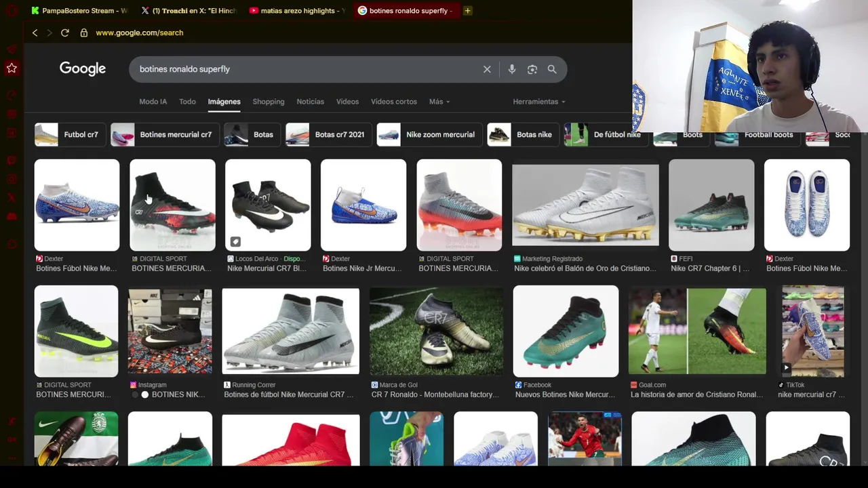Screen dimensions: 868x488
Task: Switch to matias arezo highlights tab
Action: [297, 11]
